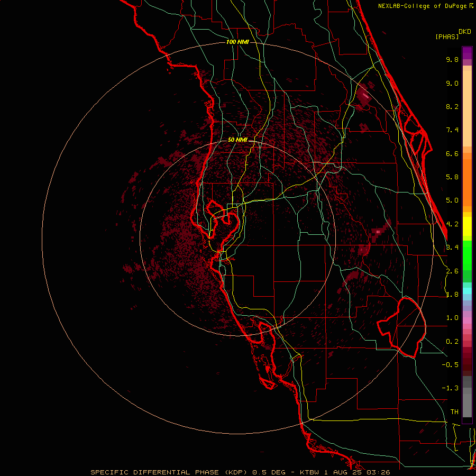Screen dimensions: 476x476
Task: Select the 9.0 value on color scale
Action: 452,83
